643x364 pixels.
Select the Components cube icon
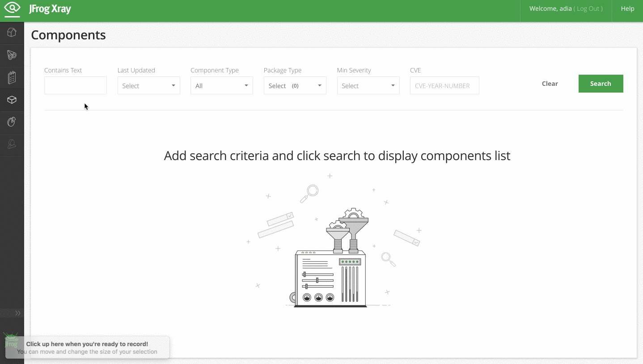pyautogui.click(x=12, y=99)
